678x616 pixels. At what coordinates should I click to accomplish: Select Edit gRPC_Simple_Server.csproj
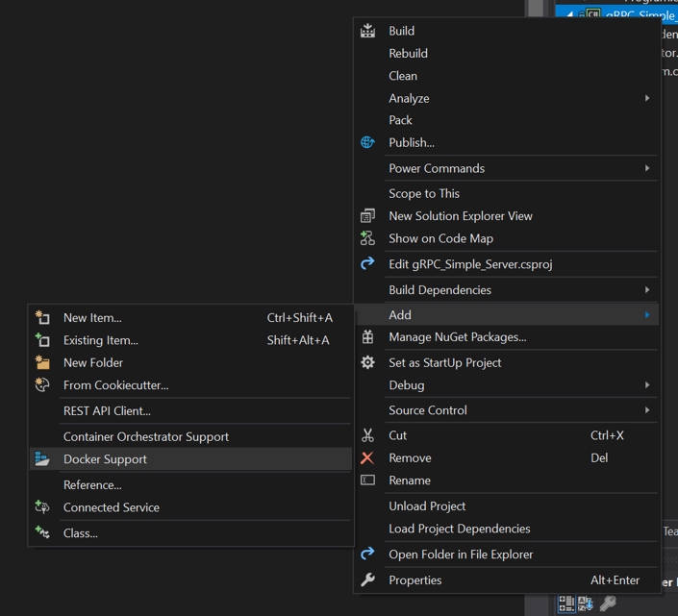point(469,264)
